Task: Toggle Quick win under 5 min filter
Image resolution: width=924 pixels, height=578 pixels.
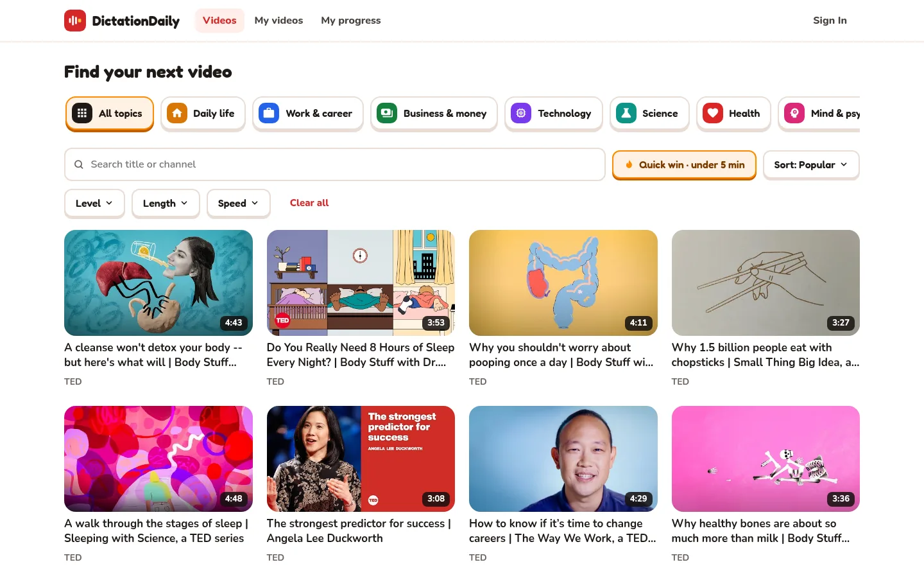Action: point(684,165)
